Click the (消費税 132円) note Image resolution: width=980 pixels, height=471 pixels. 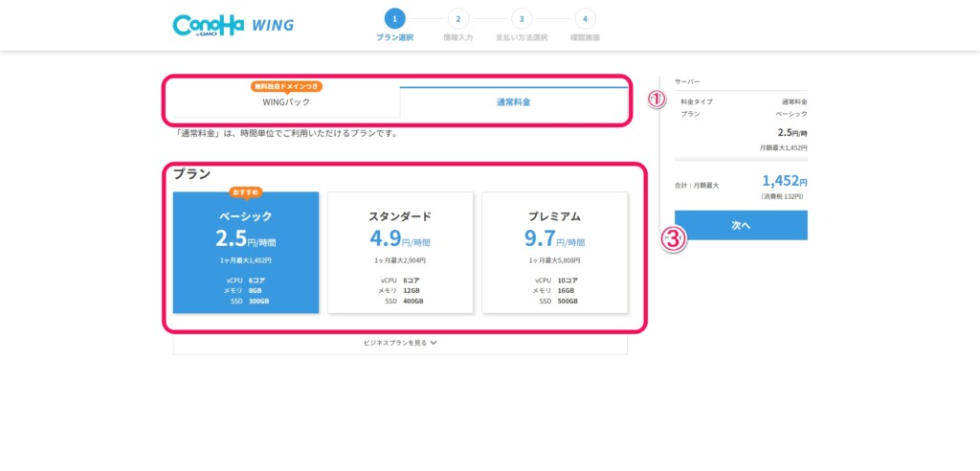[x=784, y=196]
